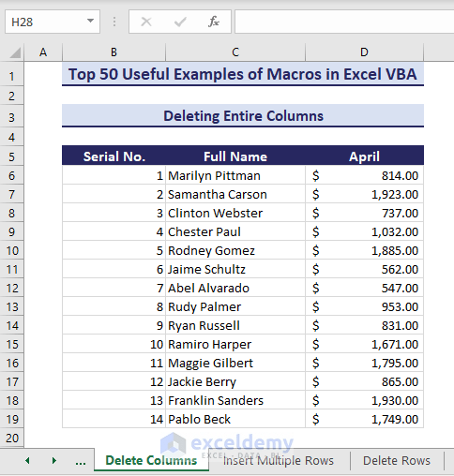Select cell with 'Marilyn Pittman'
454x476 pixels.
pos(235,175)
